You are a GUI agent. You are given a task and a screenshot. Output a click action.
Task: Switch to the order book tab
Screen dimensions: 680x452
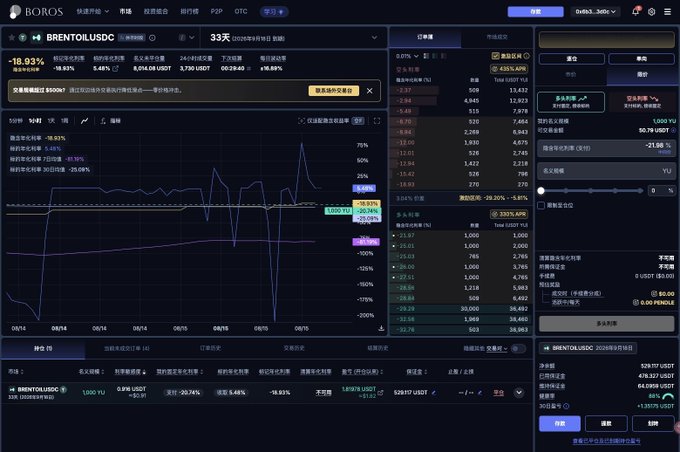click(425, 37)
